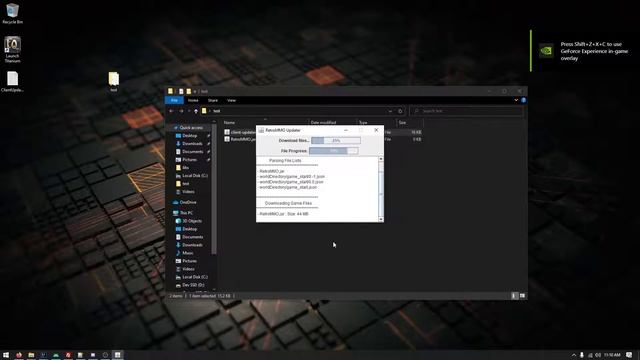The width and height of the screenshot is (640, 360).
Task: Open File Explorer from the taskbar
Action: 31,355
